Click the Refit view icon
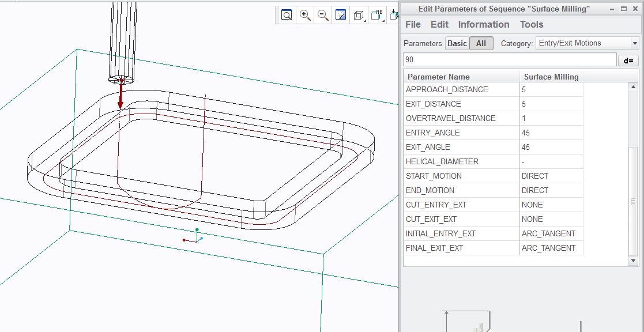 pyautogui.click(x=287, y=15)
